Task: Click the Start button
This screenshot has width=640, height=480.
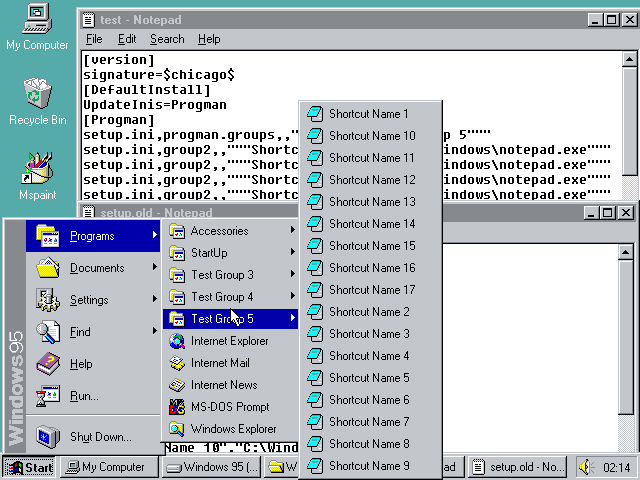Action: point(29,467)
